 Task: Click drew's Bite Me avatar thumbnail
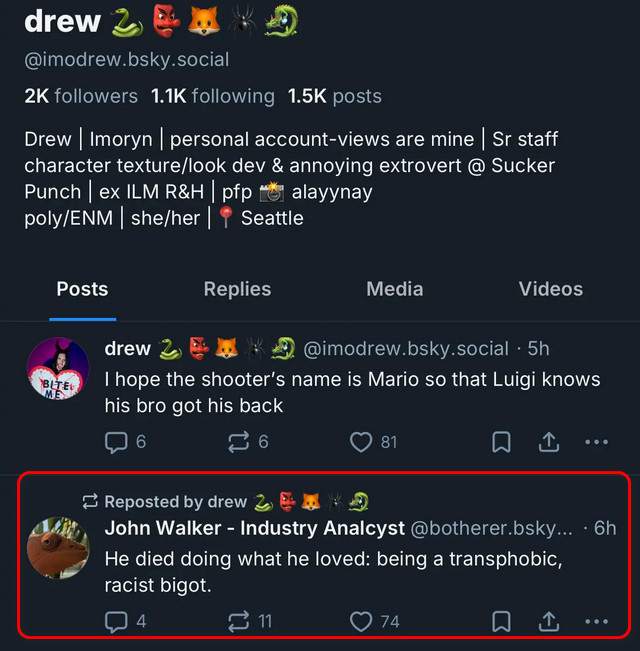tap(58, 369)
